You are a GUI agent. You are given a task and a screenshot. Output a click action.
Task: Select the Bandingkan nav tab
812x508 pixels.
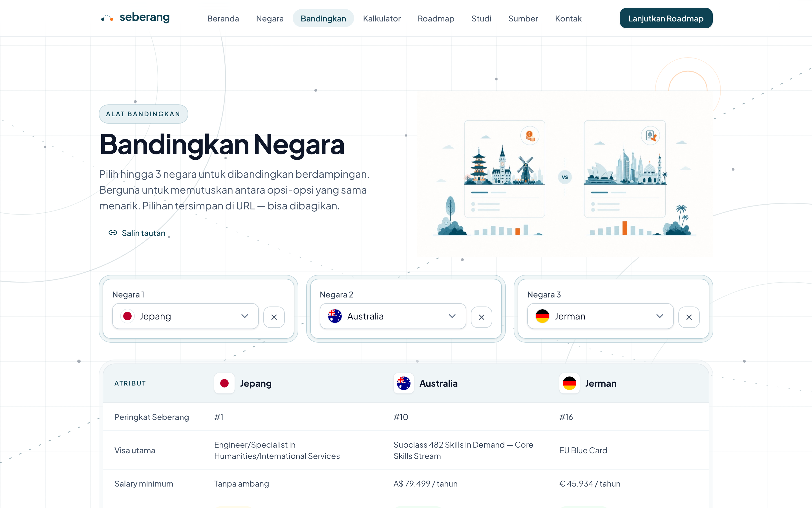pyautogui.click(x=323, y=18)
